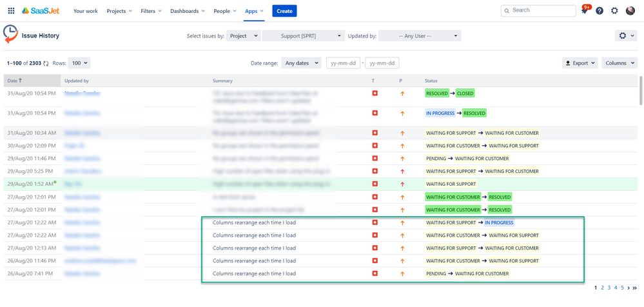Click the SaaSJet logo
This screenshot has height=307, width=644.
(x=43, y=11)
